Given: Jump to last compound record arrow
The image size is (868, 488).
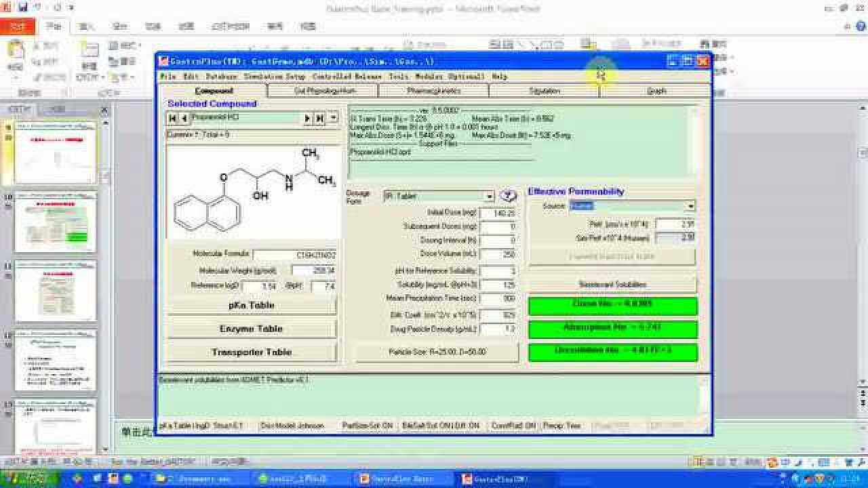Looking at the screenshot, I should 319,118.
